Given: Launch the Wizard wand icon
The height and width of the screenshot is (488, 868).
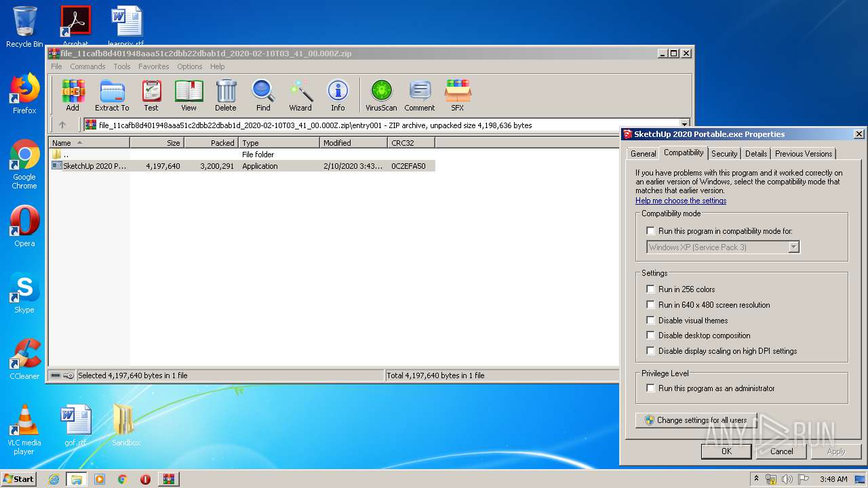Looking at the screenshot, I should [300, 95].
